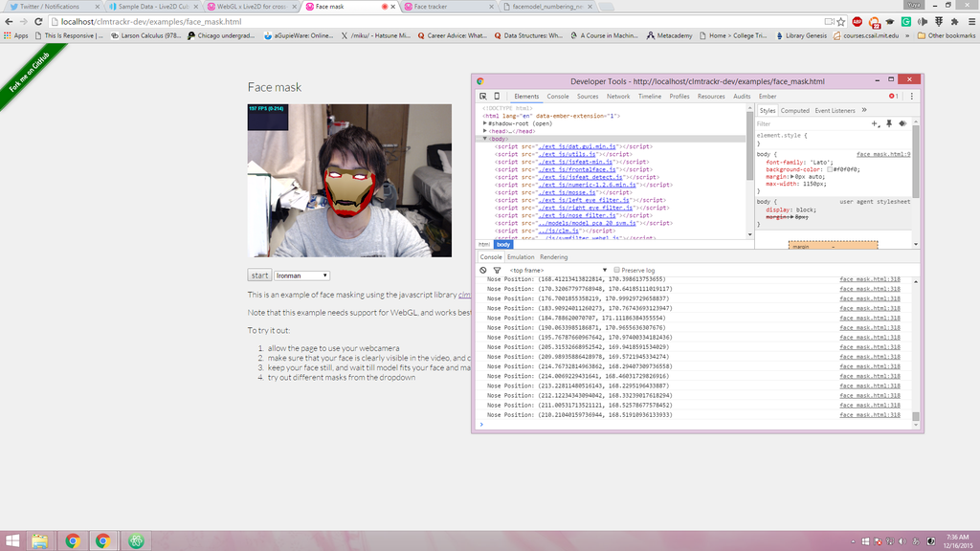Click the start button below the video

click(x=259, y=275)
